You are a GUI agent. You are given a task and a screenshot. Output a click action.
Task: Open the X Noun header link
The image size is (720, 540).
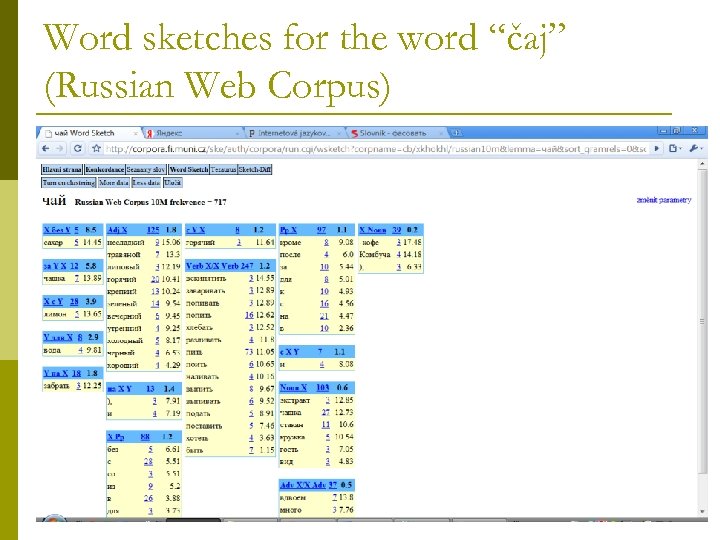373,230
